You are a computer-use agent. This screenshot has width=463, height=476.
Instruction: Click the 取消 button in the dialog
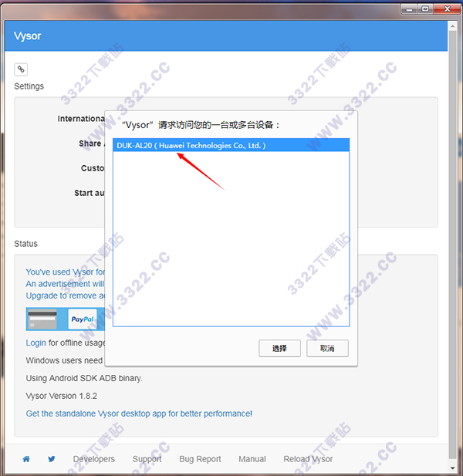pyautogui.click(x=327, y=348)
